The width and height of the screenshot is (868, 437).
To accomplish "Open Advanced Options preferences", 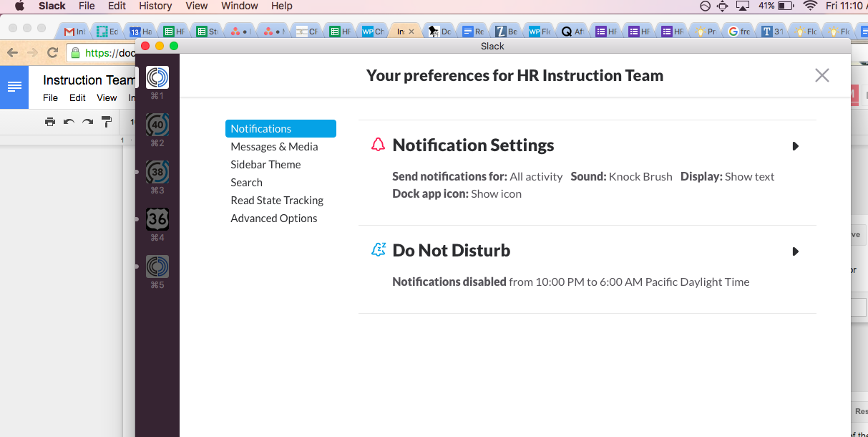I will click(x=274, y=218).
